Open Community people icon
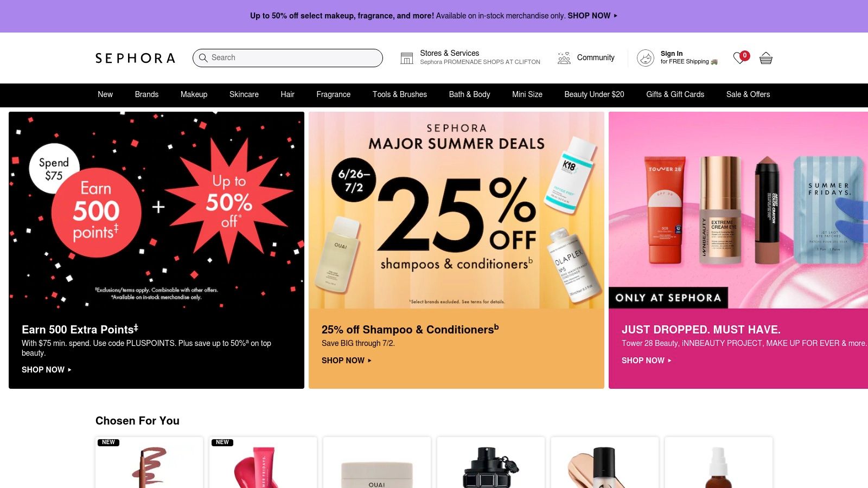868x488 pixels. point(564,58)
